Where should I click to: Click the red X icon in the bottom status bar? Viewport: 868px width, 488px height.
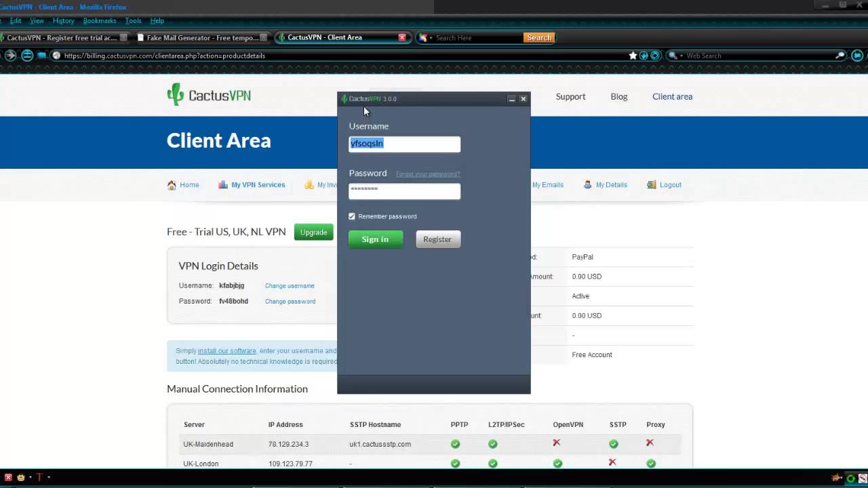click(9, 477)
